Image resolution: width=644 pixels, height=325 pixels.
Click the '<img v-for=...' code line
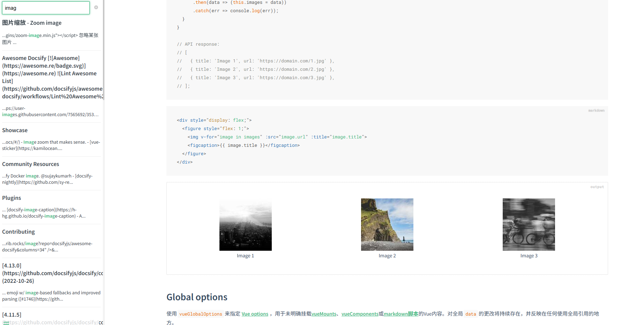[277, 137]
